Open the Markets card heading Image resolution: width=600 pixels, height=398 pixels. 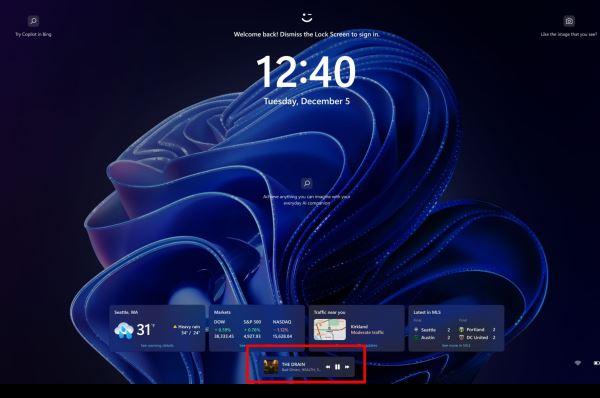(x=222, y=312)
